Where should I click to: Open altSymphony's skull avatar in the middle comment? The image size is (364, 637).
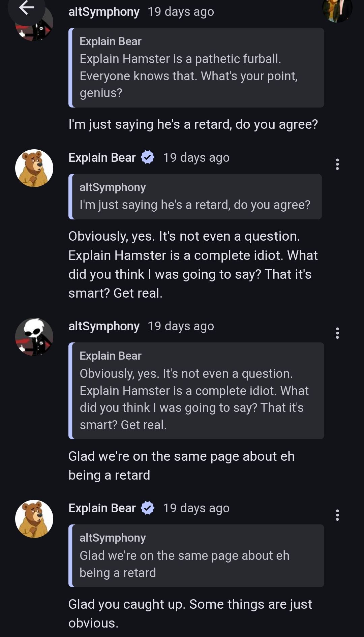click(34, 337)
